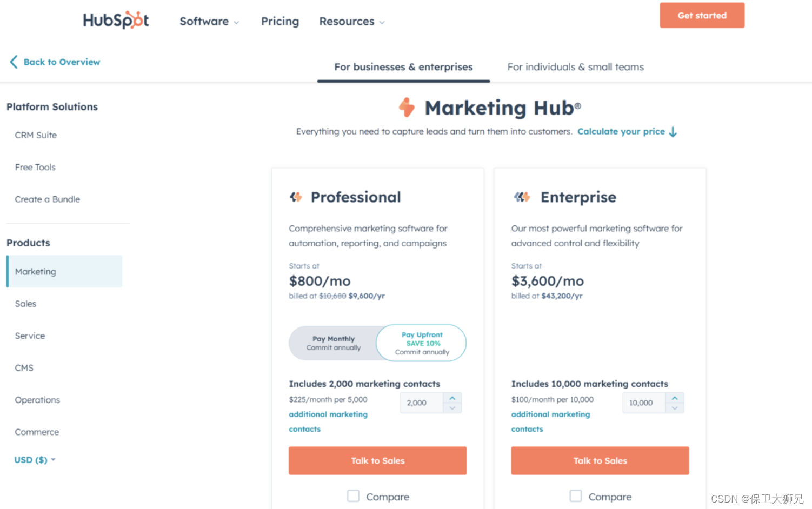812x509 pixels.
Task: Click the Professional plan heading
Action: coord(356,197)
